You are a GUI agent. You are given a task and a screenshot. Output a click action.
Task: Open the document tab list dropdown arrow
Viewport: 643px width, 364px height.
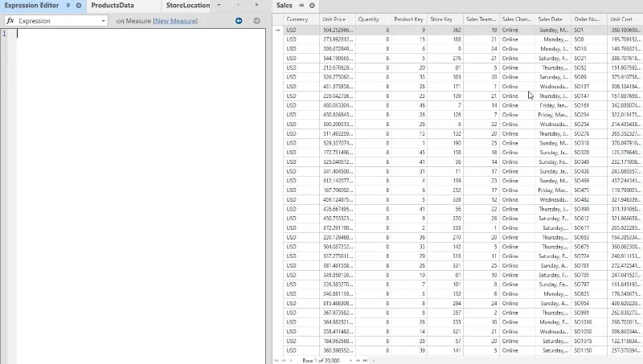click(x=219, y=5)
